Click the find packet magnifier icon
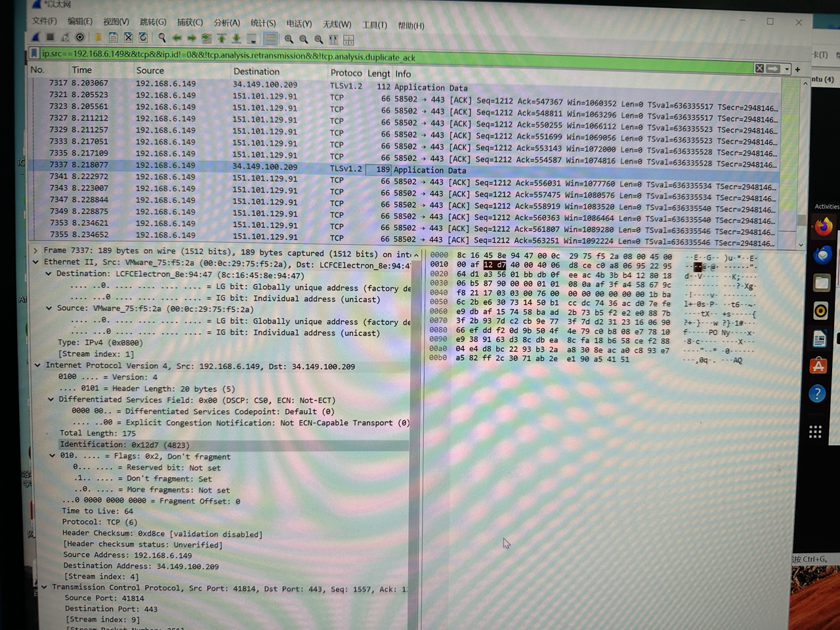The image size is (840, 630). [x=161, y=38]
